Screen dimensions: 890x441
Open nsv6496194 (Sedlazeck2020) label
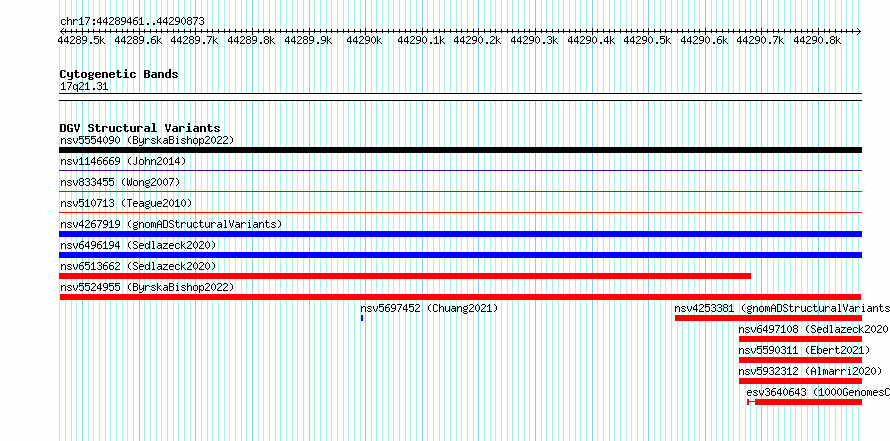click(138, 245)
